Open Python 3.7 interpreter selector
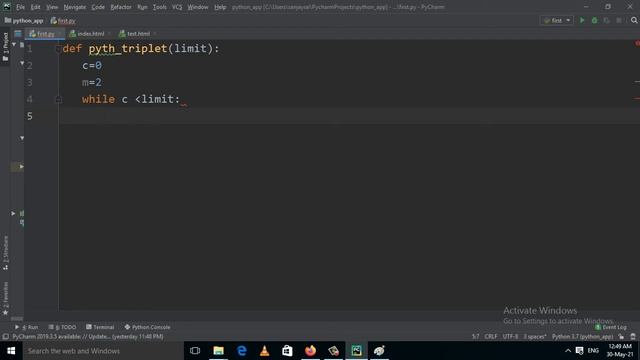The width and height of the screenshot is (640, 360). pos(582,337)
